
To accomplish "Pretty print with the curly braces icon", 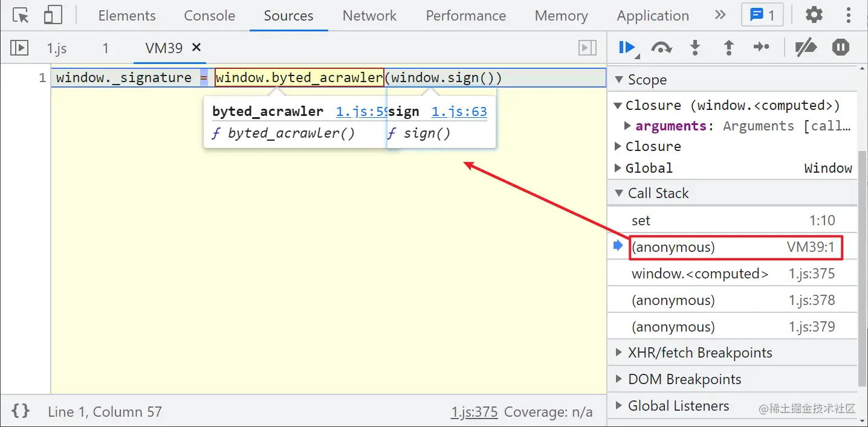I will coord(21,411).
